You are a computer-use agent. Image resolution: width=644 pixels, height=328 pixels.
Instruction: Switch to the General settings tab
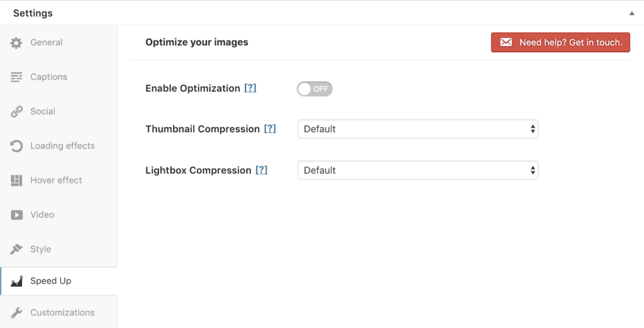click(47, 43)
